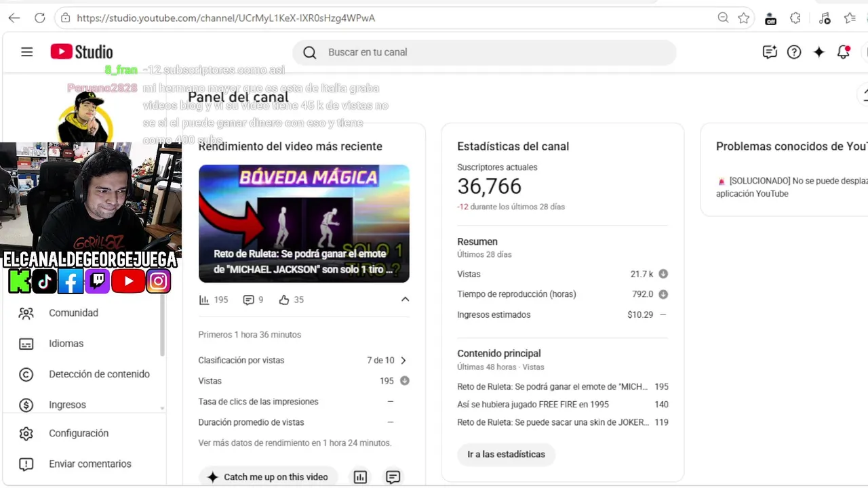Screen dimensions: 868x488
Task: Open browser zoom magnifier icon
Action: point(723,18)
